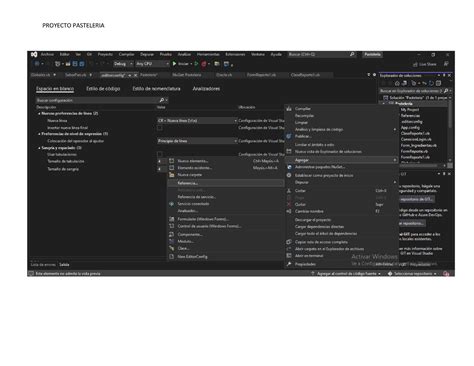Click the Pasteleria title button
This screenshot has height=366, width=474.
coord(372,54)
